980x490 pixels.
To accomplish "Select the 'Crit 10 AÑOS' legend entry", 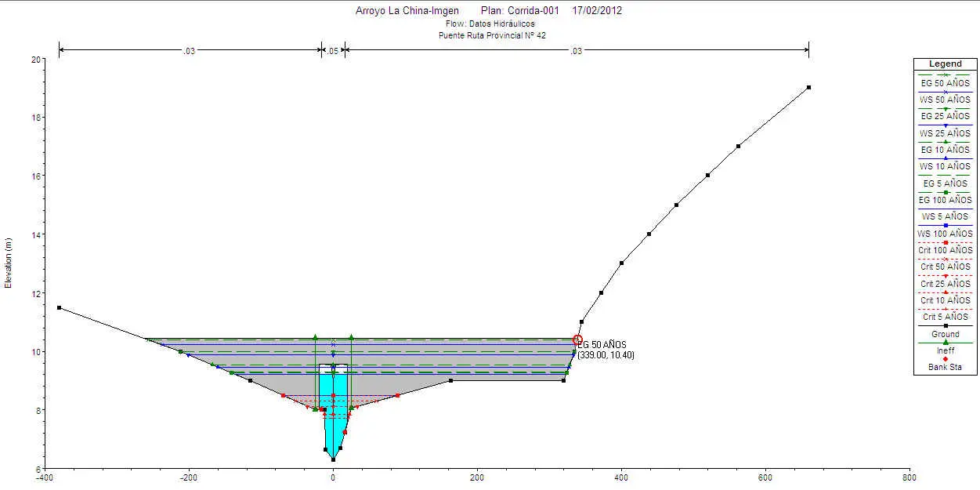I will click(945, 300).
